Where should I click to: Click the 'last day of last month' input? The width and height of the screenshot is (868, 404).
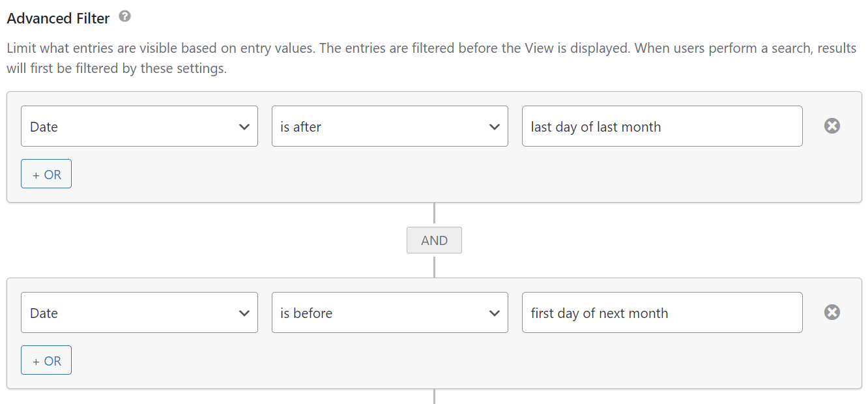point(662,126)
